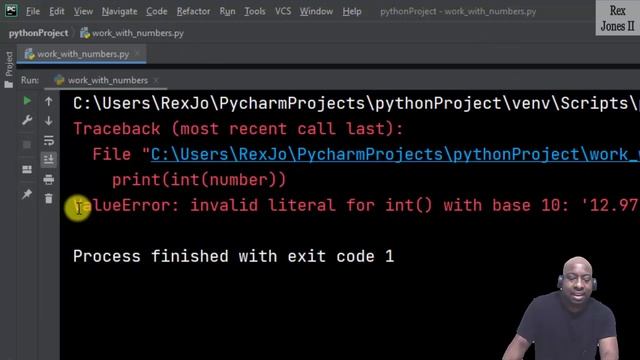Click the Down the Stack Trace arrow
The width and height of the screenshot is (640, 360).
[49, 121]
